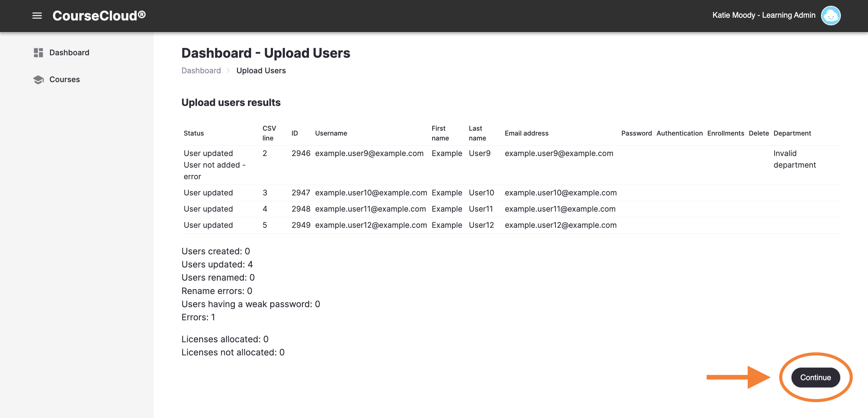Click CSV line 3 cell
Viewport: 868px width, 418px height.
tap(264, 193)
